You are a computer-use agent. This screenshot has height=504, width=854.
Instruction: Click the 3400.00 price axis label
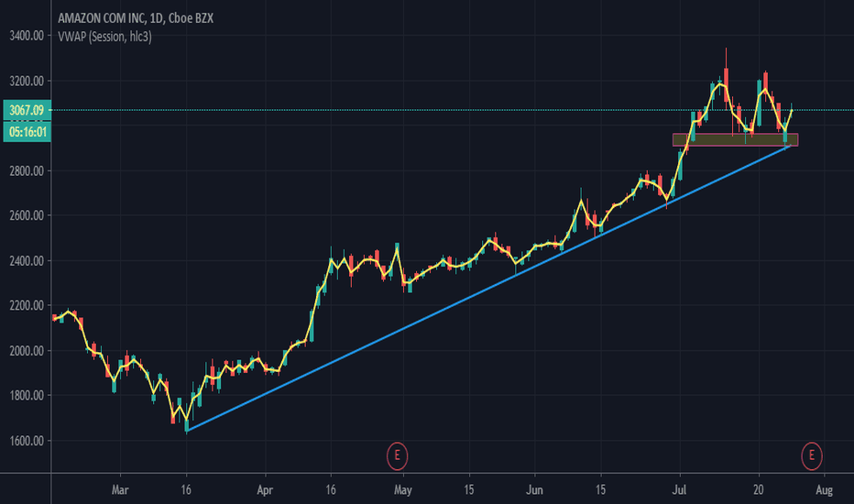[27, 36]
